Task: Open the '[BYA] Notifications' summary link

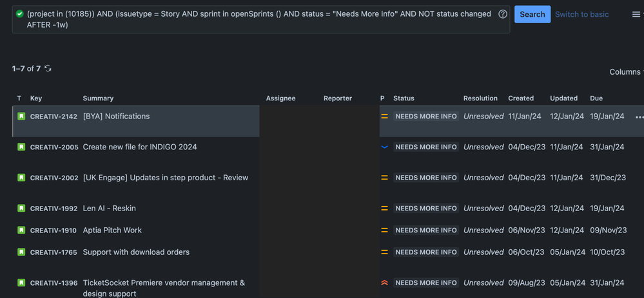Action: [116, 116]
